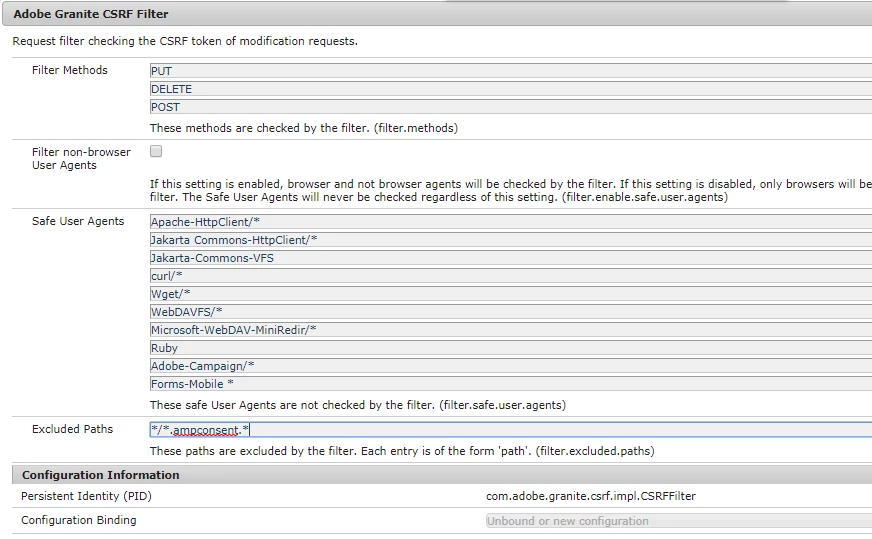Click the Safe User Agents label

pyautogui.click(x=78, y=221)
